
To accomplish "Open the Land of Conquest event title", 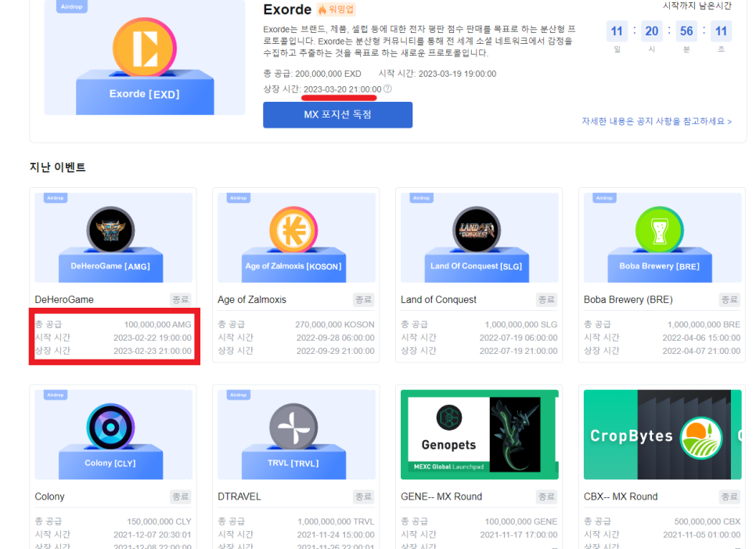I will point(438,300).
